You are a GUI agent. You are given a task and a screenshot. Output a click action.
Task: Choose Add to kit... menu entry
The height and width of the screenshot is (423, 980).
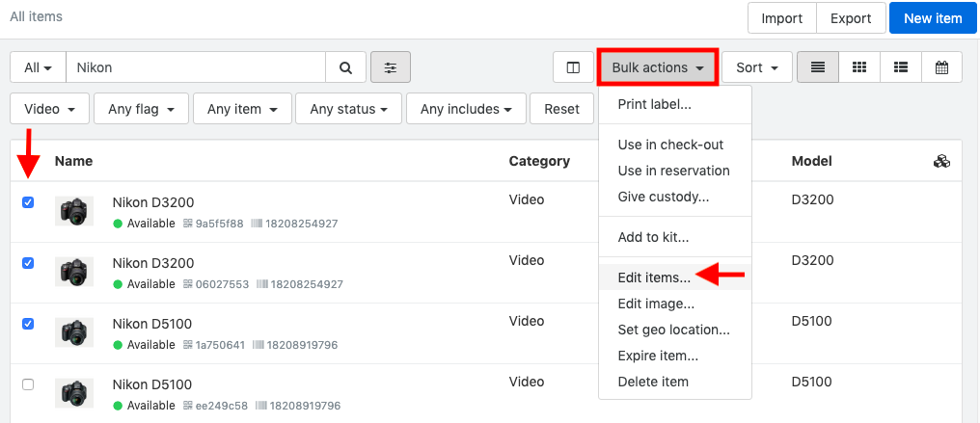coord(675,237)
